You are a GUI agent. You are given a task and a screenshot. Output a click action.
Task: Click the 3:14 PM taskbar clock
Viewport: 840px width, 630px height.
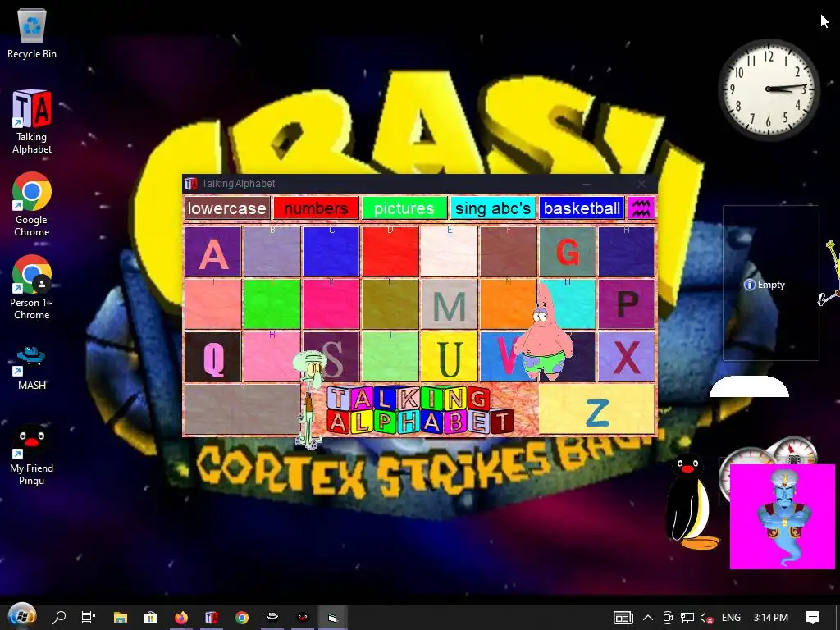tap(771, 618)
